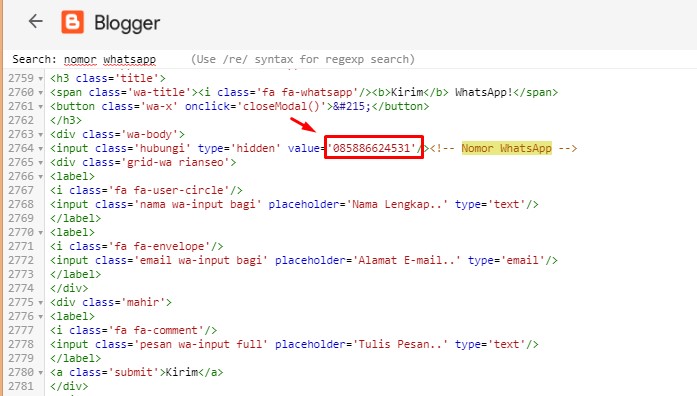The width and height of the screenshot is (697, 396).
Task: Collapse code fold at line 2780
Action: tap(40, 373)
